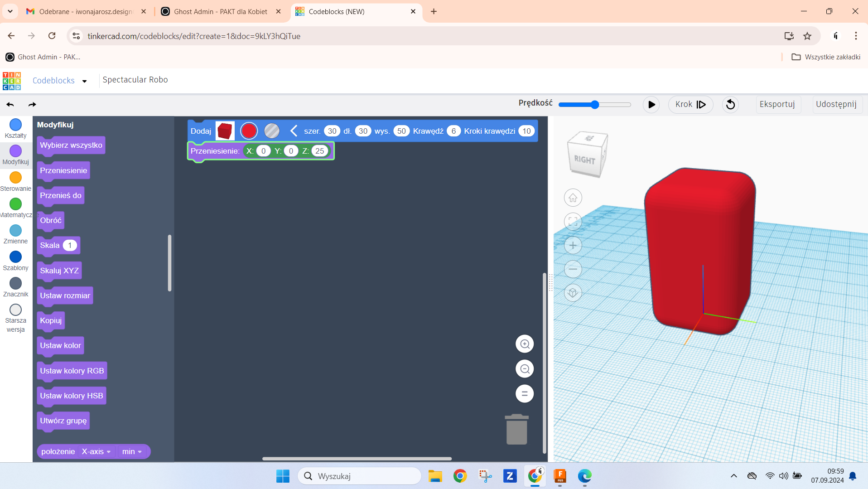Viewport: 868px width, 489px height.
Task: Open Wszystkie zakładki bookmarks folder
Action: coord(826,57)
